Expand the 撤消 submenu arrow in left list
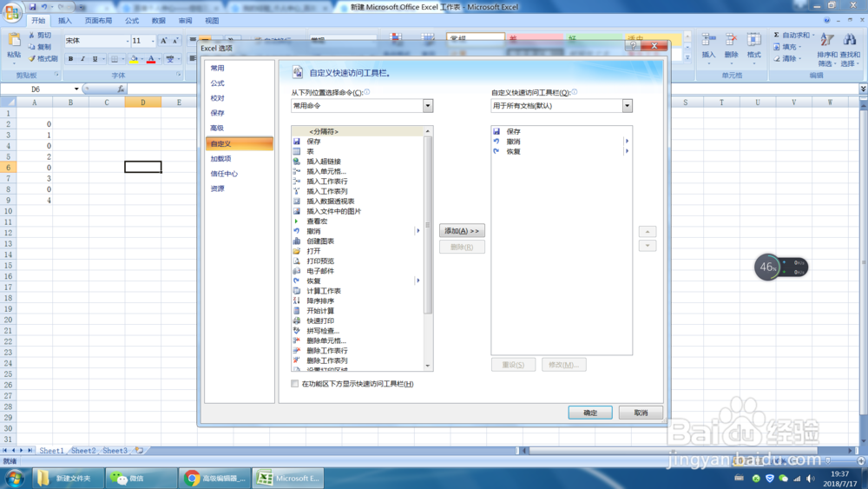The image size is (868, 489). click(418, 231)
